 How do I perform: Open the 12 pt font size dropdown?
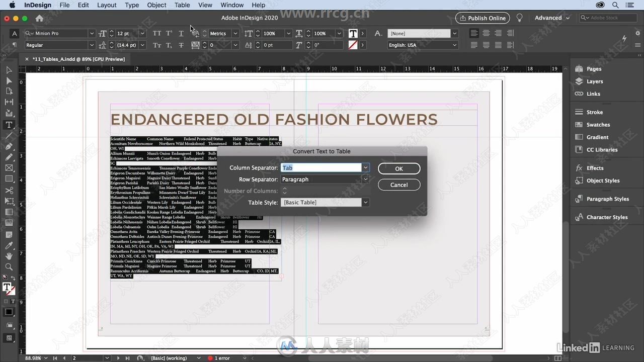point(142,33)
